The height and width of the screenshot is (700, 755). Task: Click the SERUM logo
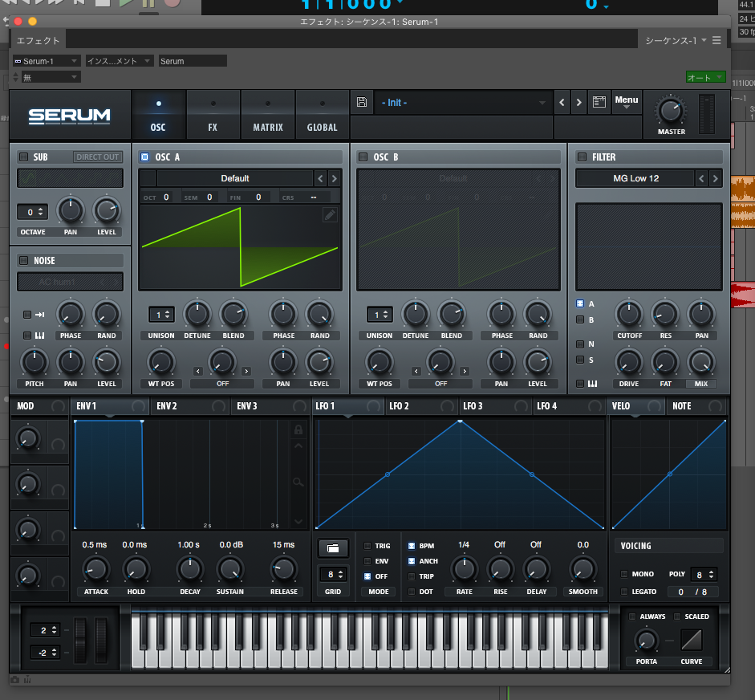(x=69, y=116)
